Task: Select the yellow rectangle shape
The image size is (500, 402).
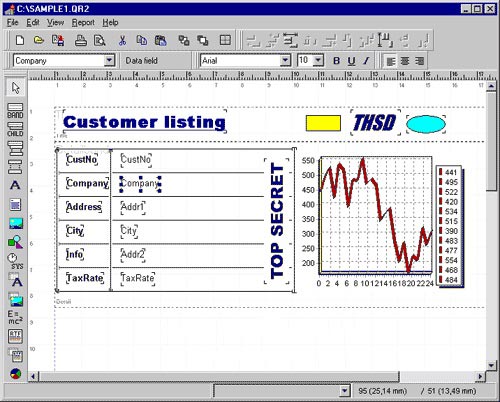Action: 323,123
